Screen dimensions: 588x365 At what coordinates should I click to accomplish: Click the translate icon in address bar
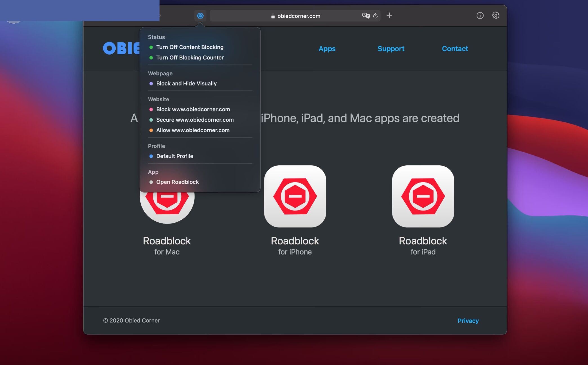[x=366, y=16]
